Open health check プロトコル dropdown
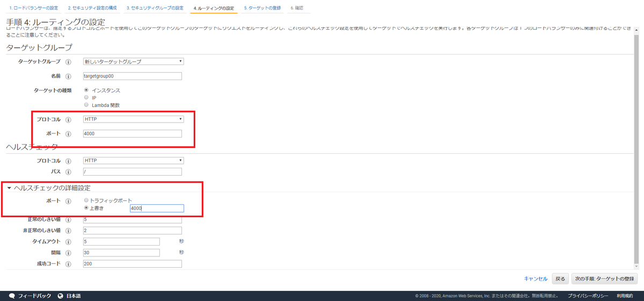The width and height of the screenshot is (644, 301). tap(134, 160)
